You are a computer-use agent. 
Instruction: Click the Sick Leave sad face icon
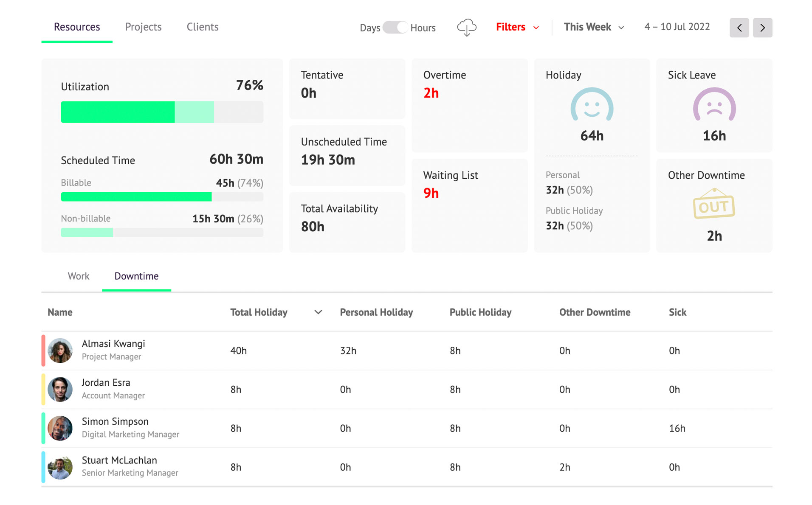coord(714,104)
